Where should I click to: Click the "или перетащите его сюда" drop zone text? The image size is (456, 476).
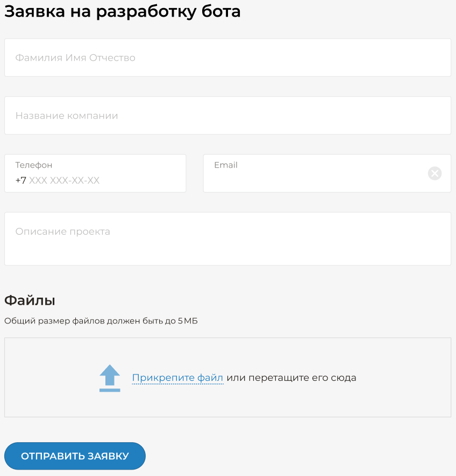291,378
